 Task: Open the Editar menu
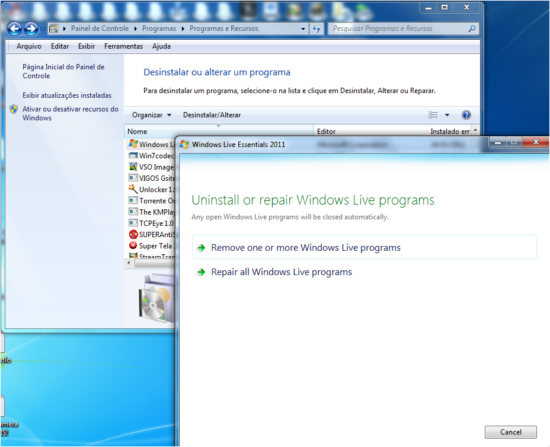click(60, 46)
